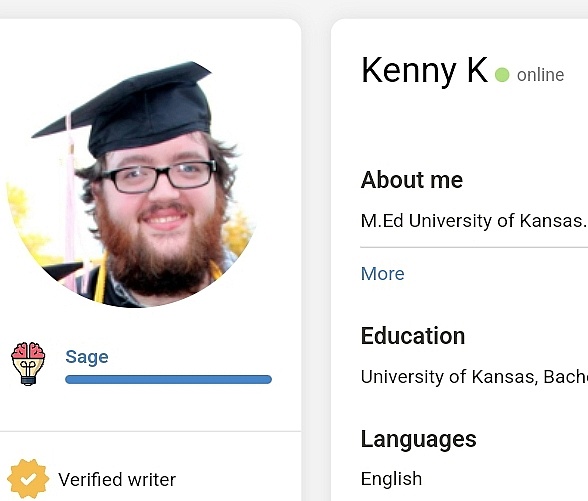Click the brain lightbulb Sage icon
This screenshot has width=588, height=501.
pos(28,363)
